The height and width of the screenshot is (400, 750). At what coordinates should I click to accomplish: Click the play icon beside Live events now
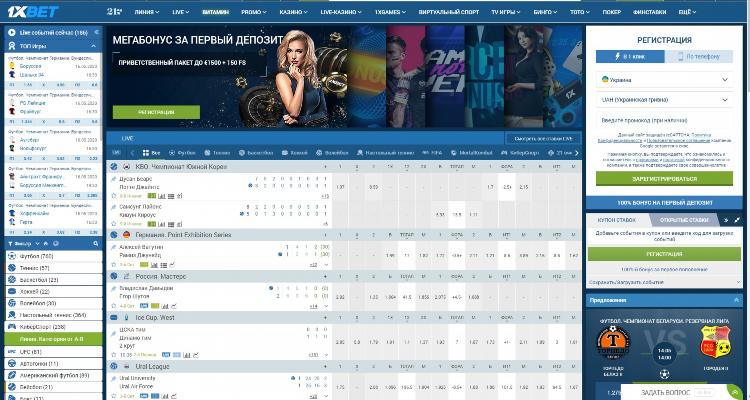(12, 33)
